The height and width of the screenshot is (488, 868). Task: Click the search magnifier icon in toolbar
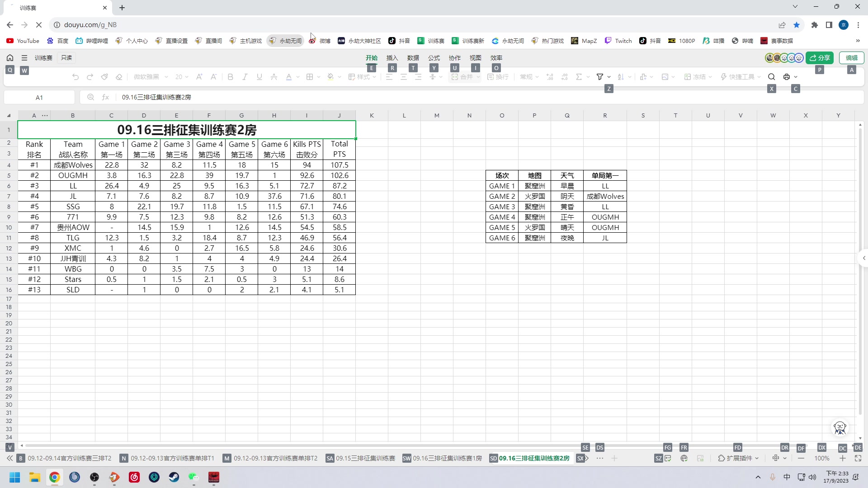click(772, 77)
